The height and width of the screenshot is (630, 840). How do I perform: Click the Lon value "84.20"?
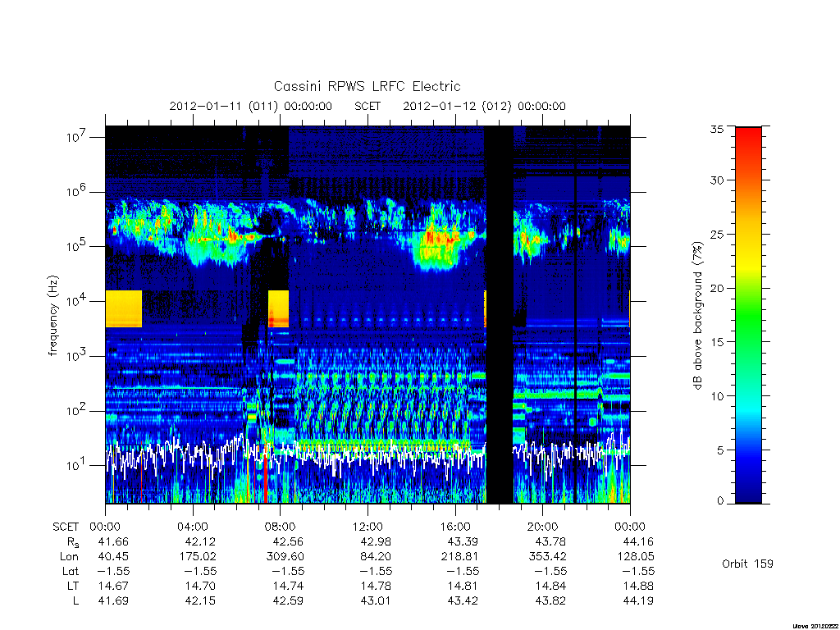coord(376,557)
